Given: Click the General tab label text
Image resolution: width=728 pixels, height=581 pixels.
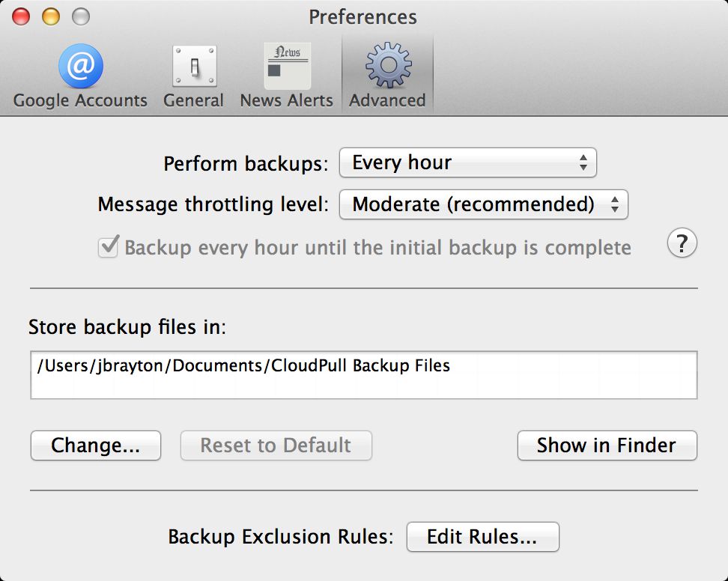Looking at the screenshot, I should click(x=193, y=100).
